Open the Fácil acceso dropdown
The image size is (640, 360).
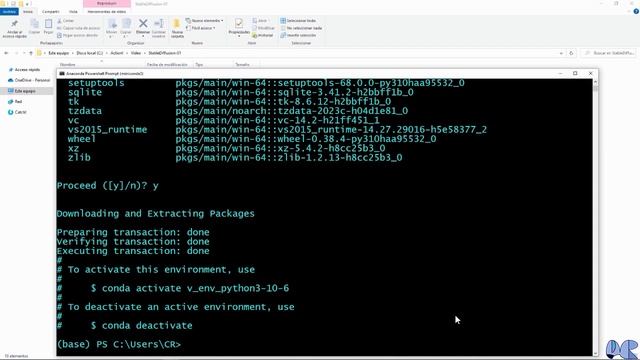pos(200,28)
